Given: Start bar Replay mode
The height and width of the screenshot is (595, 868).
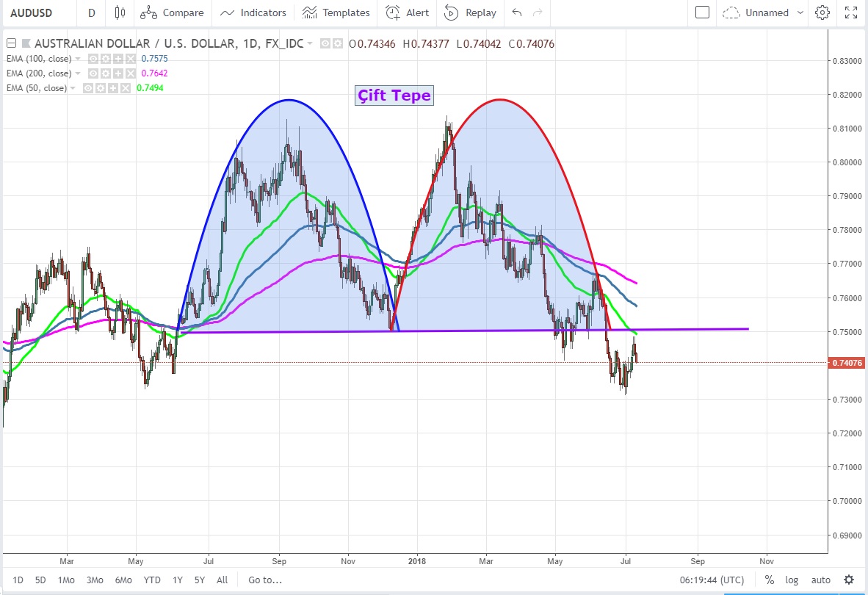Looking at the screenshot, I should tap(471, 12).
